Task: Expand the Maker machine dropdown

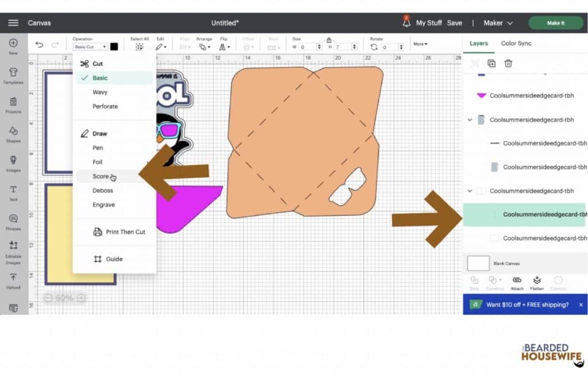Action: (498, 23)
